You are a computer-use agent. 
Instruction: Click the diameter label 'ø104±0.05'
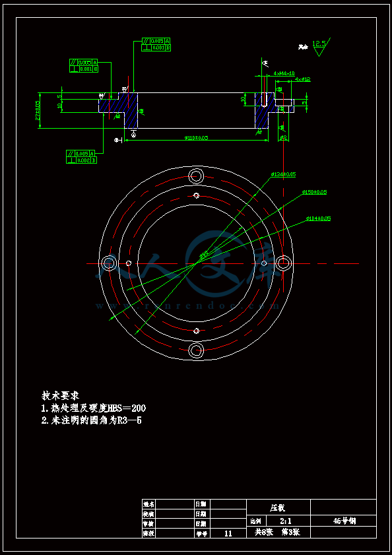pyautogui.click(x=318, y=218)
